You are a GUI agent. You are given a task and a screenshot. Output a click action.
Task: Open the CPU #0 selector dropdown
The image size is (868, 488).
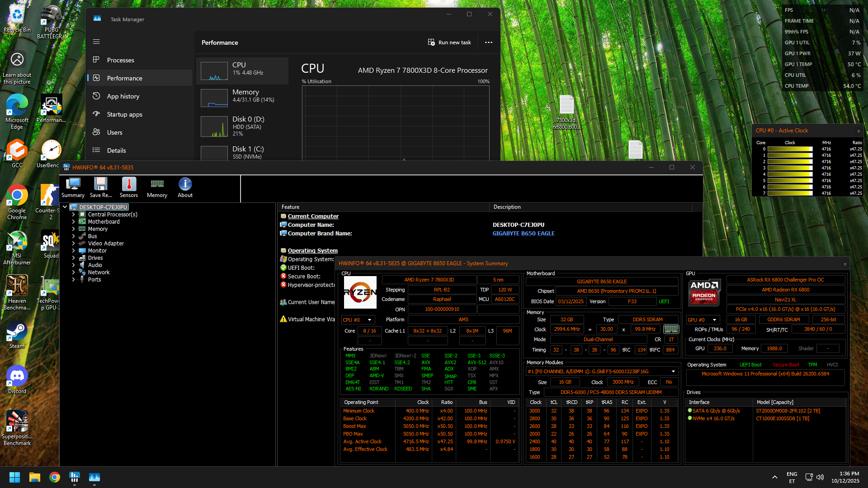click(357, 320)
